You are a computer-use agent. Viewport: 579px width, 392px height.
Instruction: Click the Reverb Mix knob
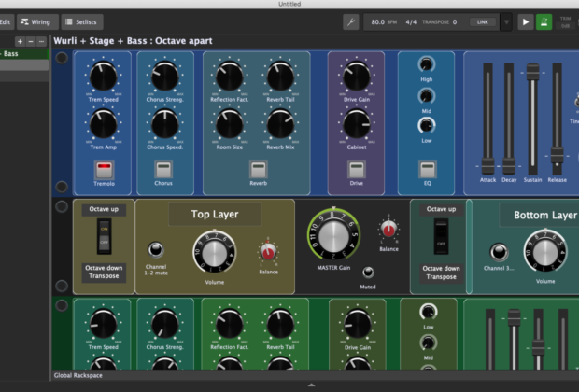point(280,123)
